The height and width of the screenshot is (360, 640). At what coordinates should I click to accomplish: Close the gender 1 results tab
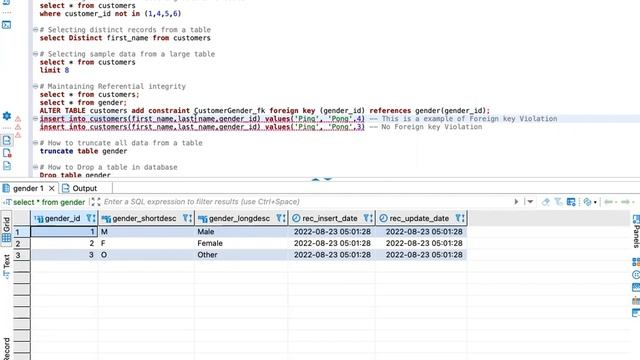[52, 188]
